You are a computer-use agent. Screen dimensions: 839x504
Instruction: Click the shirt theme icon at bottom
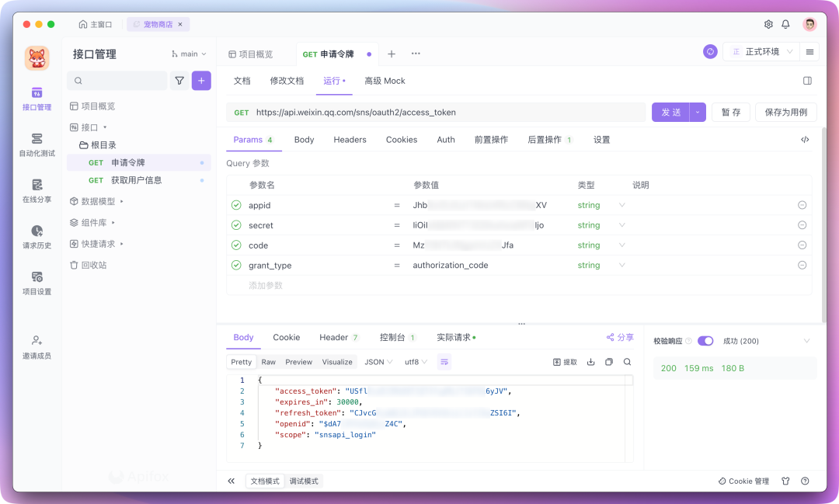[785, 481]
